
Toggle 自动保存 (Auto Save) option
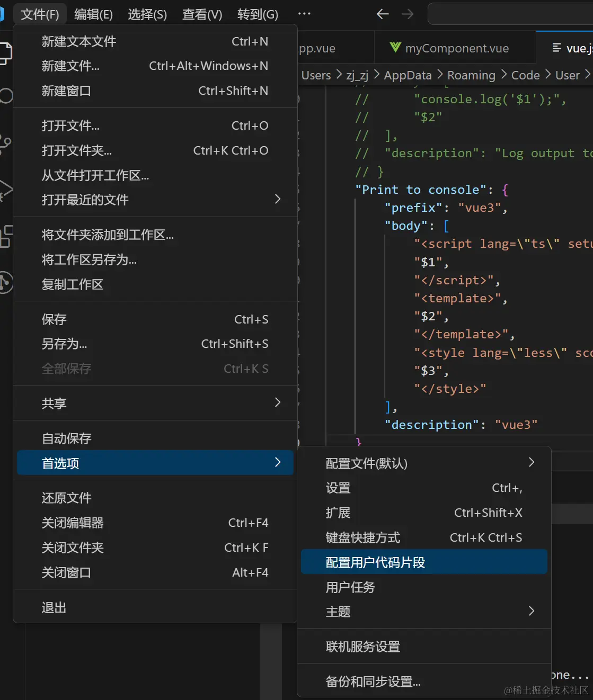(67, 438)
